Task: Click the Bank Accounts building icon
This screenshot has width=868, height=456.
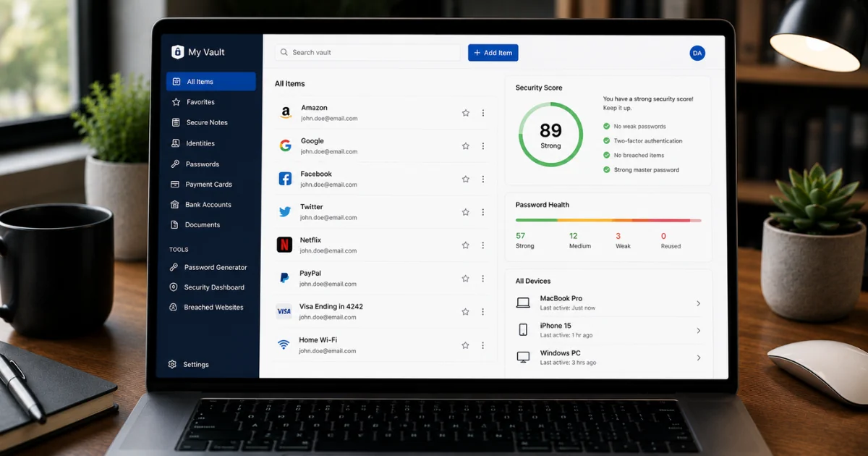Action: click(174, 205)
